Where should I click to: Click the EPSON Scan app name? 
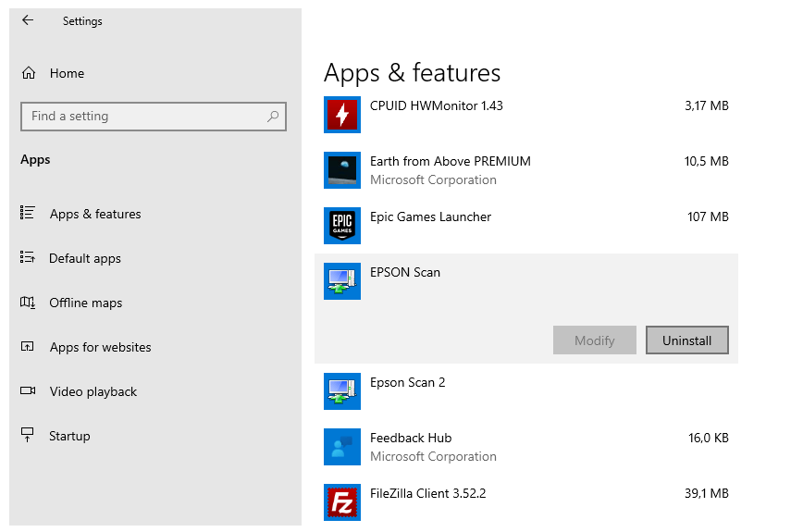[405, 272]
